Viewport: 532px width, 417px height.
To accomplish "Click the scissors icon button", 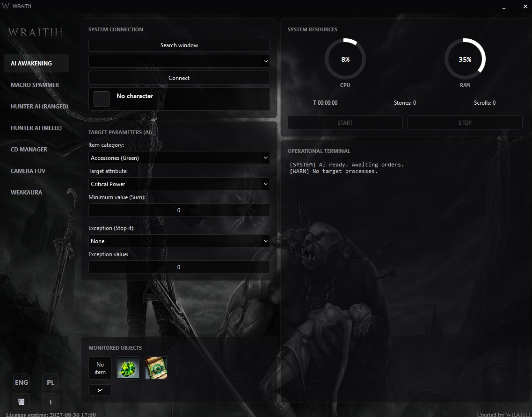I will 100,390.
